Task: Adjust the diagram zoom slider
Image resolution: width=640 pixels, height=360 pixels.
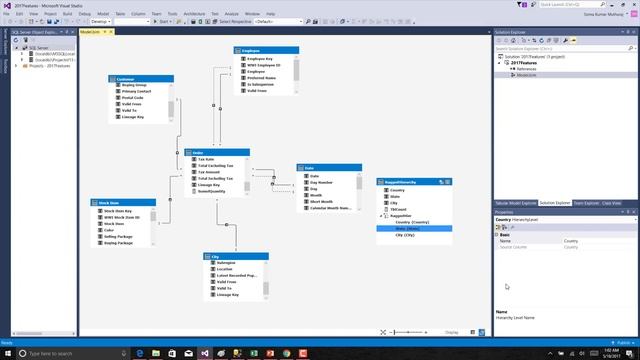Action: tap(408, 332)
